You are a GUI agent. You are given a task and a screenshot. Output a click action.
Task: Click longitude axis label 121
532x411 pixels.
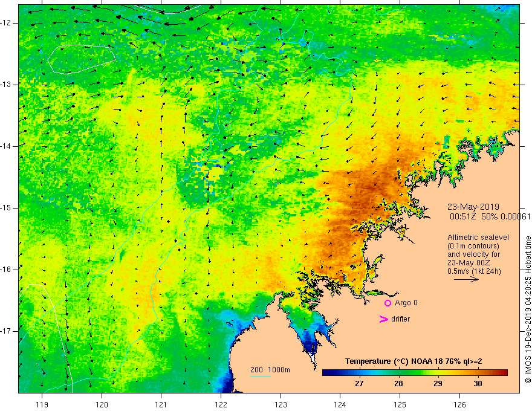[x=161, y=404]
